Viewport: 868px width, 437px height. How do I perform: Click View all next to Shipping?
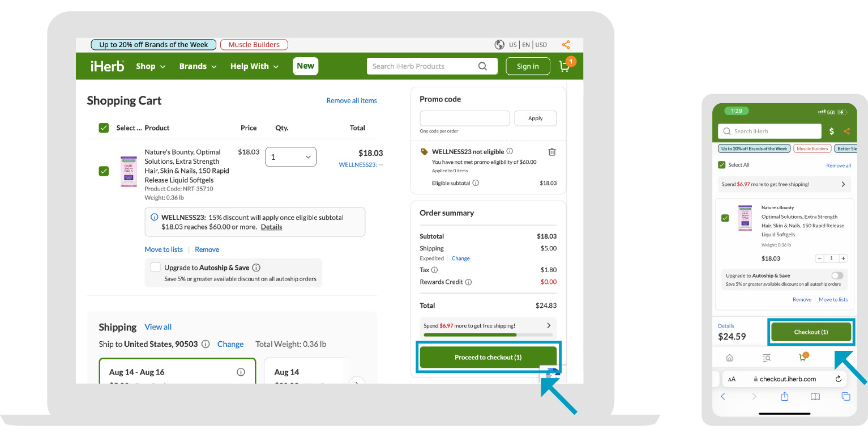[x=158, y=327]
